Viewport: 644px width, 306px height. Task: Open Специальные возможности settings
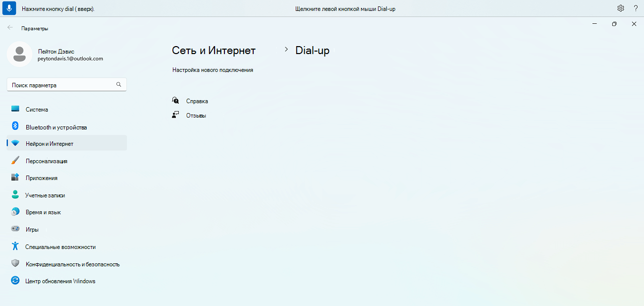[67, 246]
